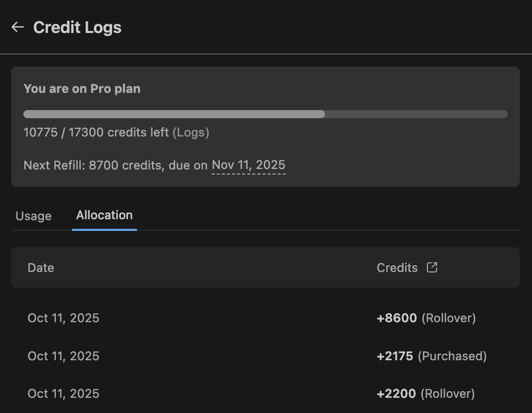Select the Allocation tab
Image resolution: width=532 pixels, height=413 pixels.
pos(104,215)
